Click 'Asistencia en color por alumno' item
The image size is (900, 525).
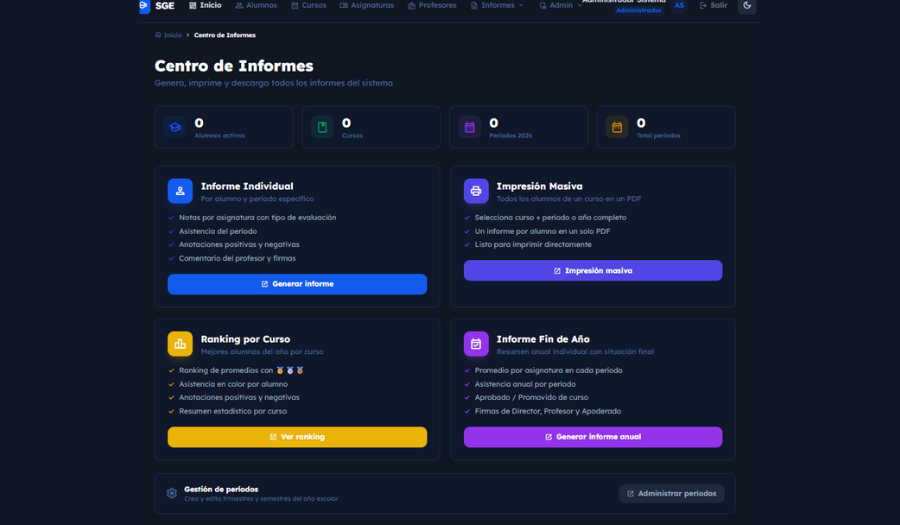[233, 384]
